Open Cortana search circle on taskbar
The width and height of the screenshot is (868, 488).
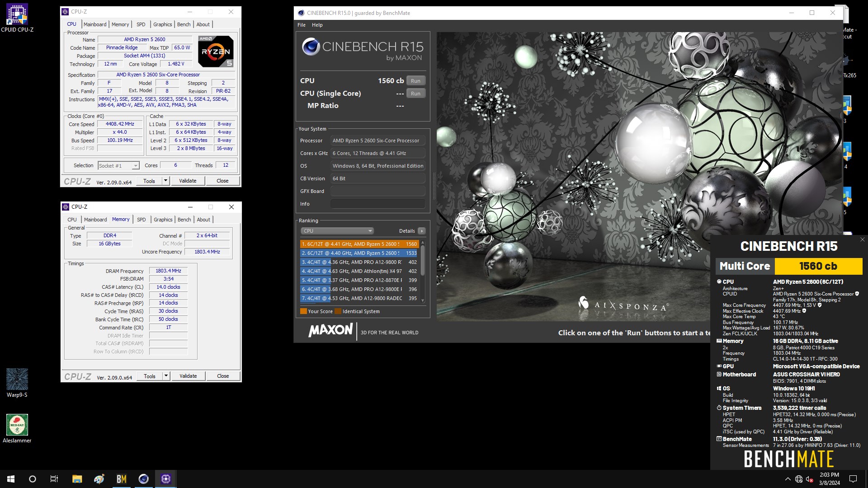33,479
